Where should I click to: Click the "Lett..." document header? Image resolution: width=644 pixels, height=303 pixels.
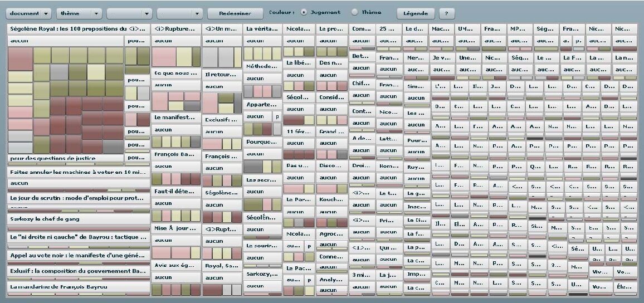389,139
